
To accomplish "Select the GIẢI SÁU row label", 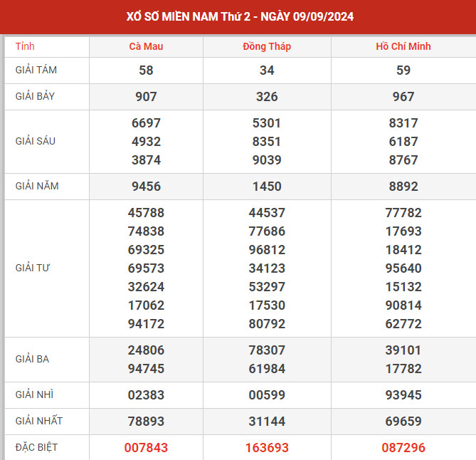I will pyautogui.click(x=35, y=141).
